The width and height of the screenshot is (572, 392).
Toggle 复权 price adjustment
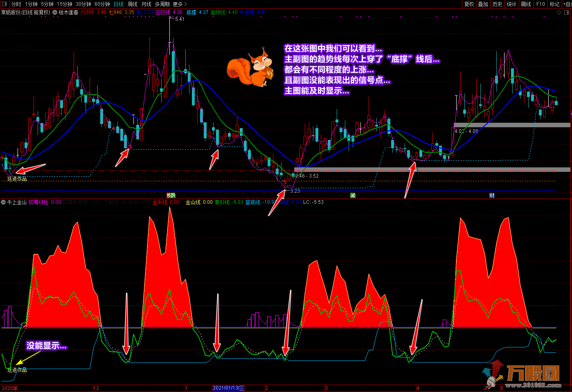(469, 4)
